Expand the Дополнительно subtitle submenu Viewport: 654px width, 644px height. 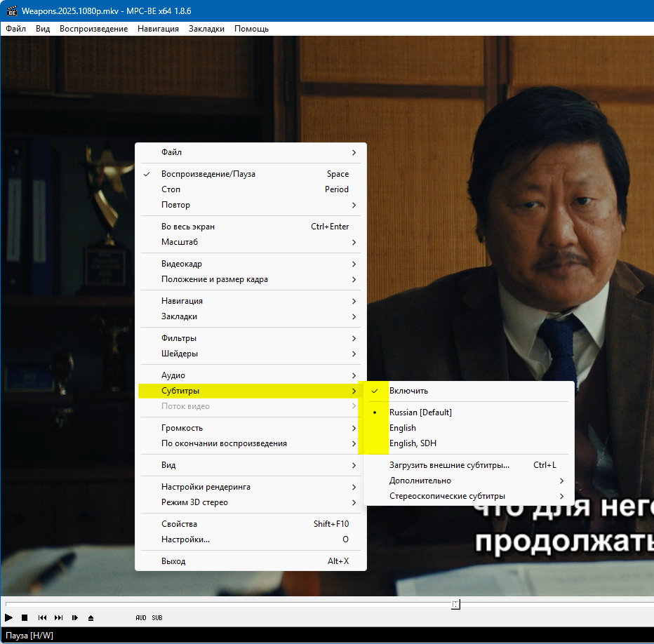pos(420,481)
